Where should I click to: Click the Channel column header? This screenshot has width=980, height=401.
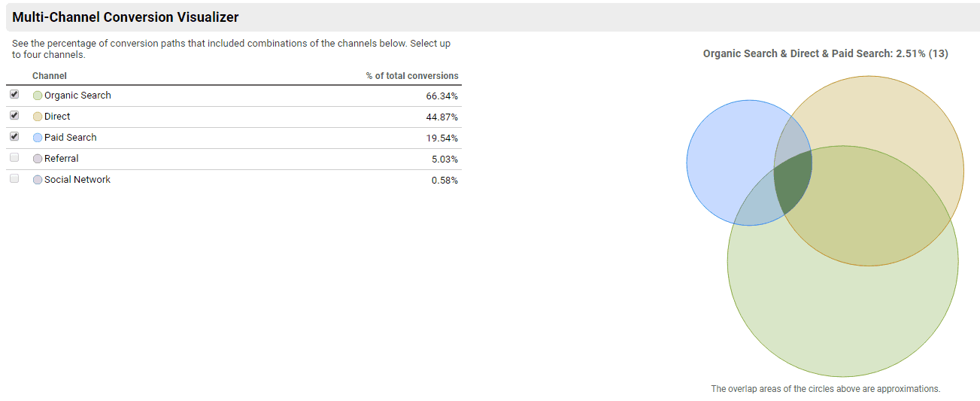(x=50, y=76)
